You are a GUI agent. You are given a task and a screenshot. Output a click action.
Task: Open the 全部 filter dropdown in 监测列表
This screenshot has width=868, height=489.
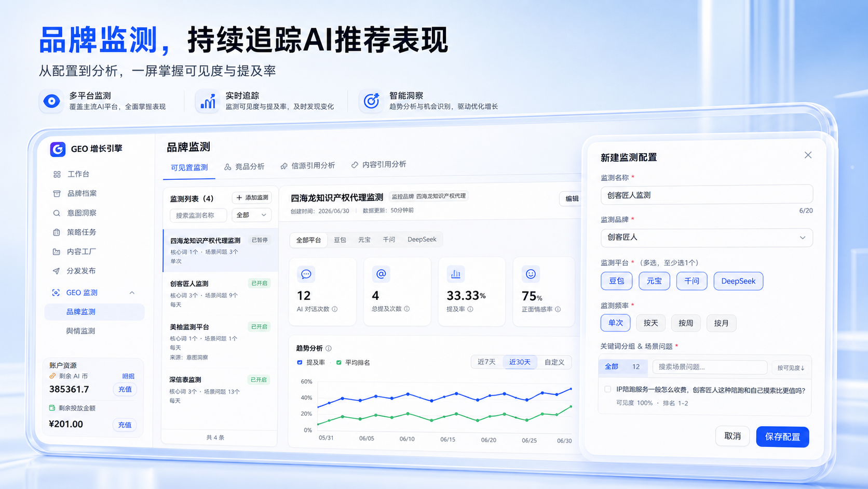pos(251,215)
